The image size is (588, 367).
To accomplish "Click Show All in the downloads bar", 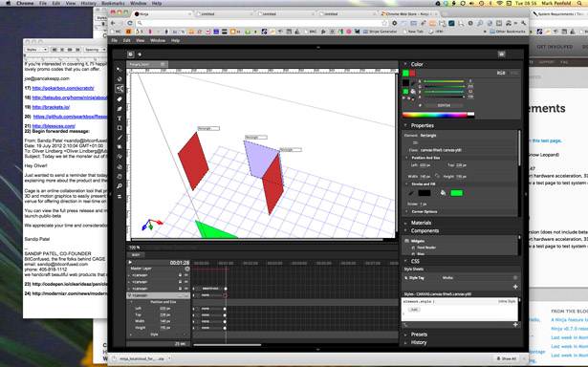I will pos(507,358).
